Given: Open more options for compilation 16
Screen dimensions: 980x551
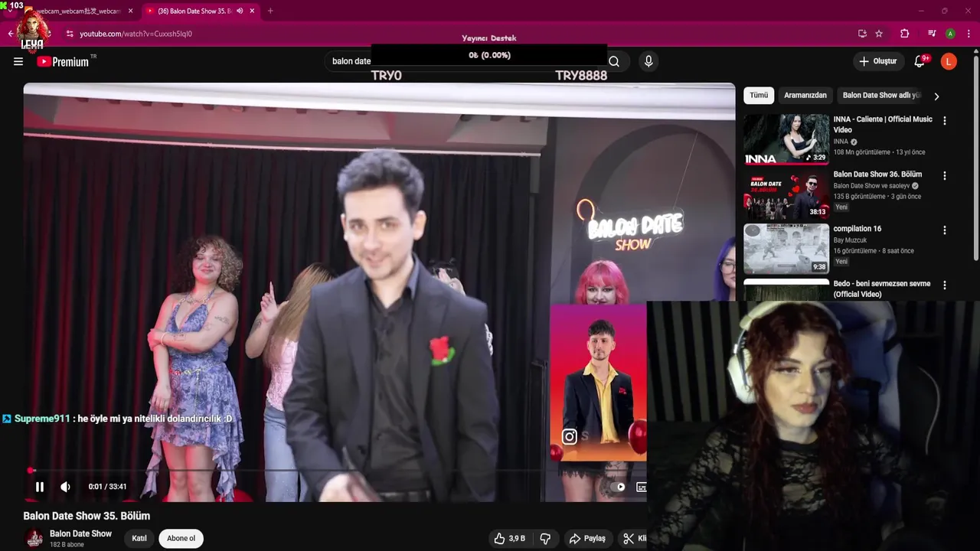Looking at the screenshot, I should [945, 230].
